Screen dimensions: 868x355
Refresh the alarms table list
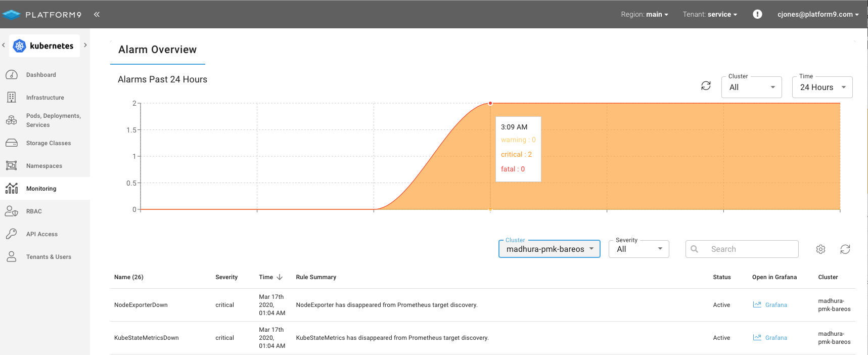(x=845, y=249)
